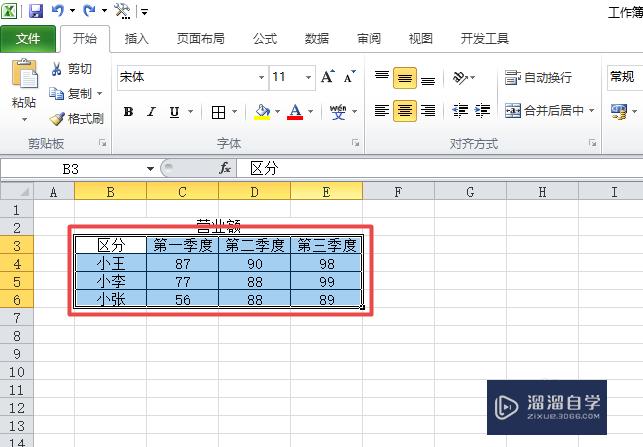Viewport: 643px width, 447px height.
Task: Align text left
Action: point(382,111)
